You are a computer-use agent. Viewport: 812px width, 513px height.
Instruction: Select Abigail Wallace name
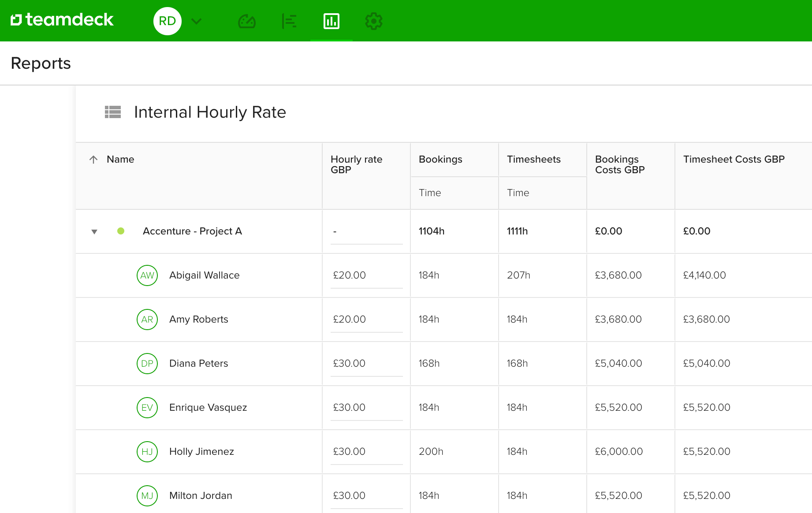coord(205,275)
